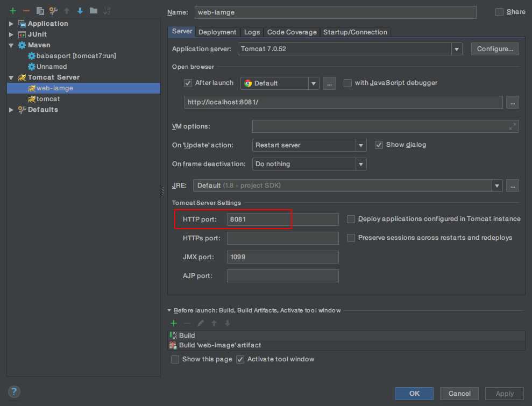Collapse the Maven tree node

(11, 46)
